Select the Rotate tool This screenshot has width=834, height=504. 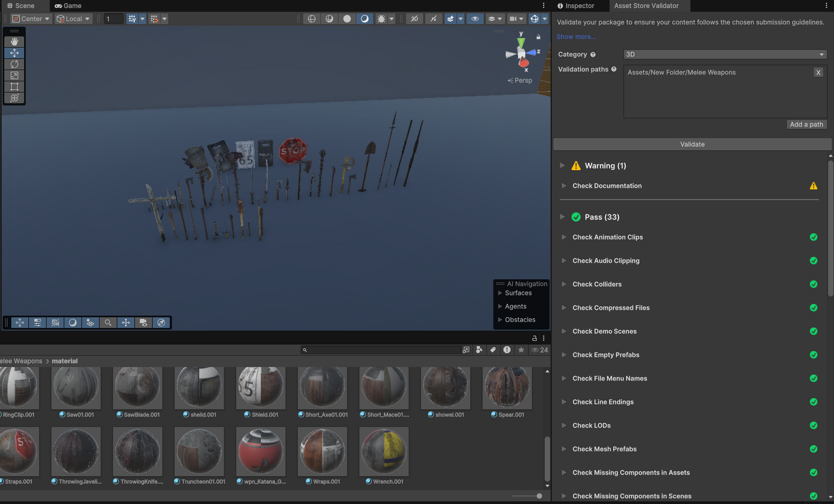[14, 64]
